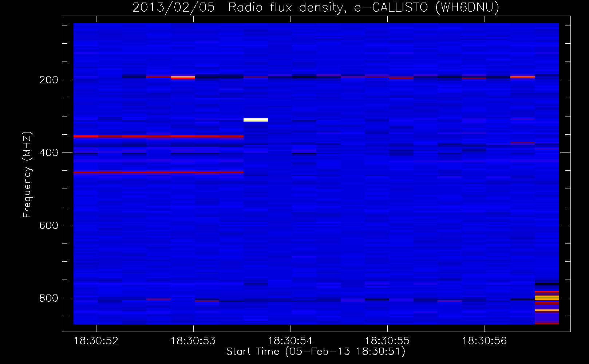Click the plot title mentioning e-CALLISTO (WH6DNU)
This screenshot has width=589, height=364.
(x=316, y=7)
